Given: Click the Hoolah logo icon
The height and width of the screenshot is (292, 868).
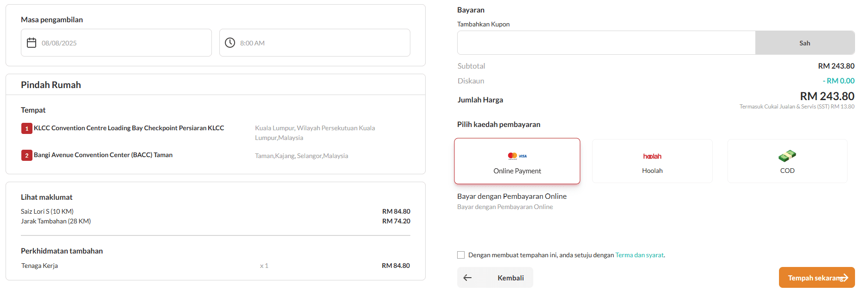Looking at the screenshot, I should click(x=652, y=156).
